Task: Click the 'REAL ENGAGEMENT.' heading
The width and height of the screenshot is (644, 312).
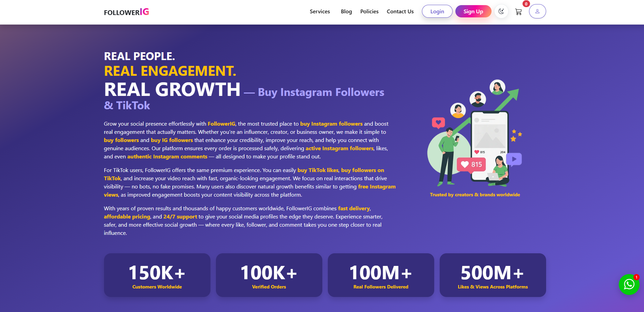Action: pos(170,71)
